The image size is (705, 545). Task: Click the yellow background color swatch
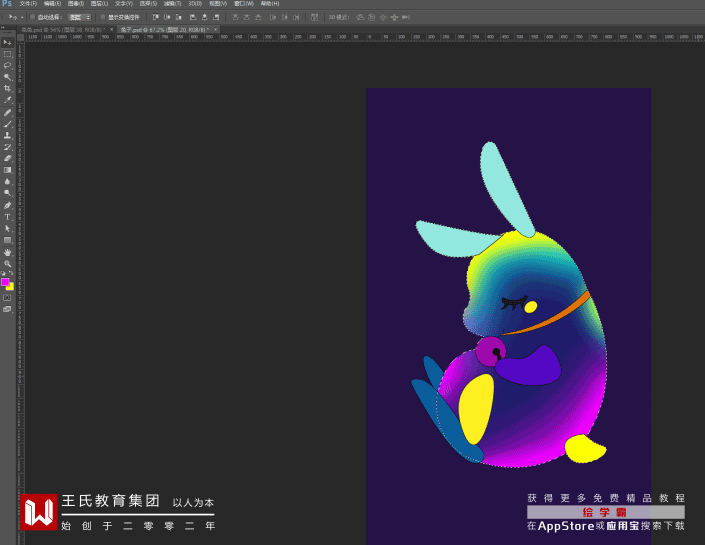click(x=10, y=287)
